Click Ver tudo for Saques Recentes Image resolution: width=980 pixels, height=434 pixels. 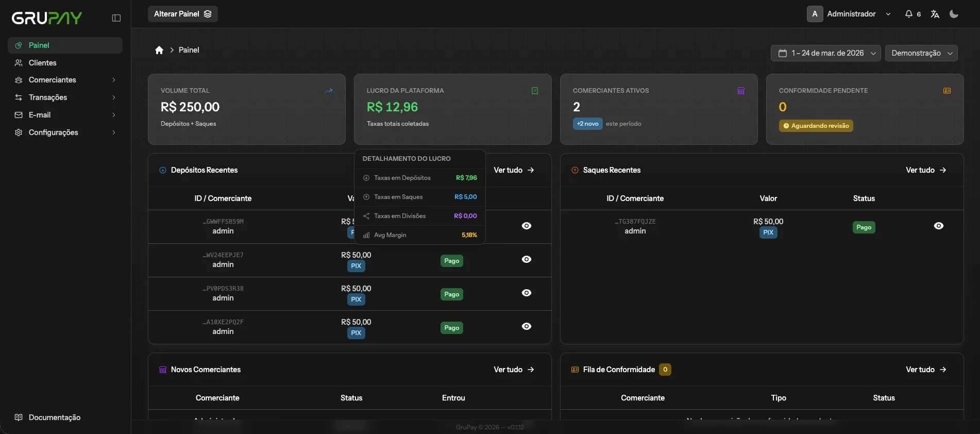(926, 170)
